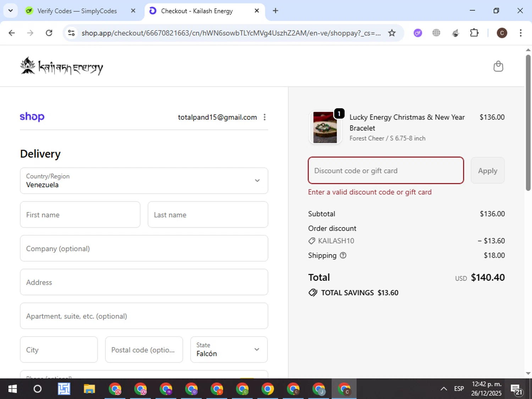Screen dimensions: 532x399
Task: Click the Apply discount button
Action: [x=488, y=170]
